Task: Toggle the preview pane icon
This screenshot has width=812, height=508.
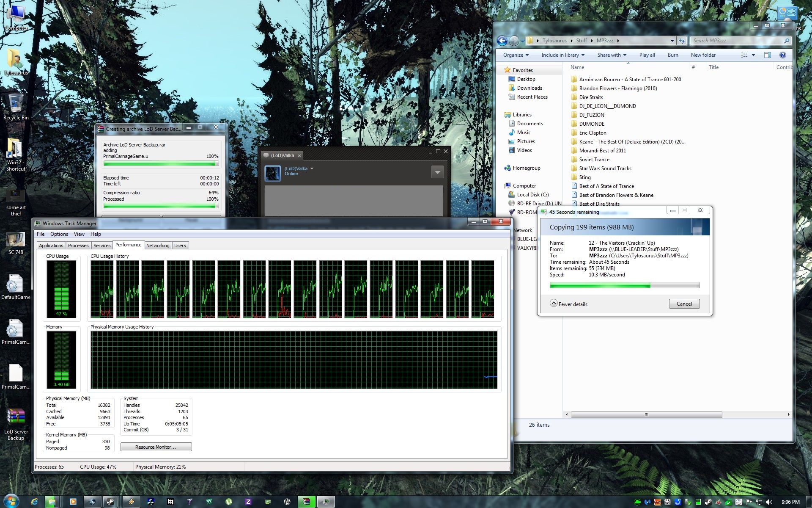Action: [x=768, y=55]
